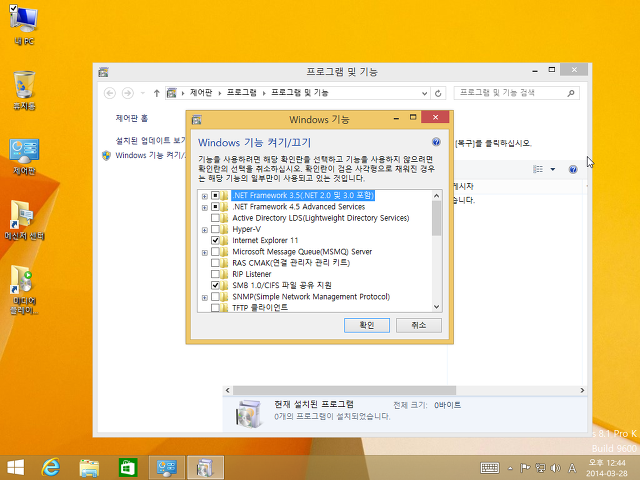Click feature list scroll down arrow
Viewport: 640px width, 480px height.
[436, 307]
